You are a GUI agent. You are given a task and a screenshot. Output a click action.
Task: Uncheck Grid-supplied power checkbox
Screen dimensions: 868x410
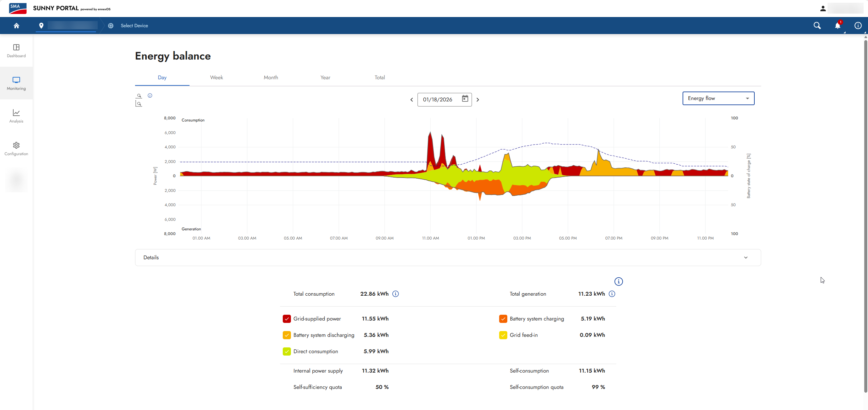point(286,319)
